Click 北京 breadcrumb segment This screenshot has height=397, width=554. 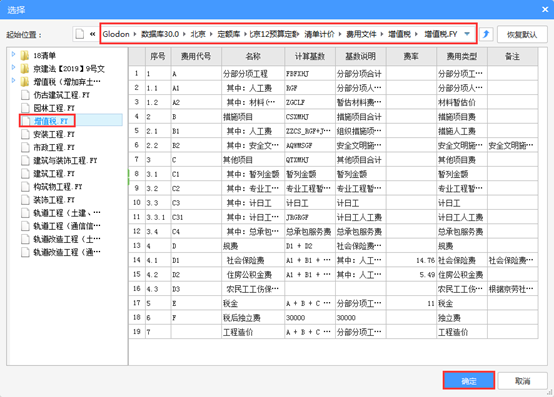pos(198,34)
